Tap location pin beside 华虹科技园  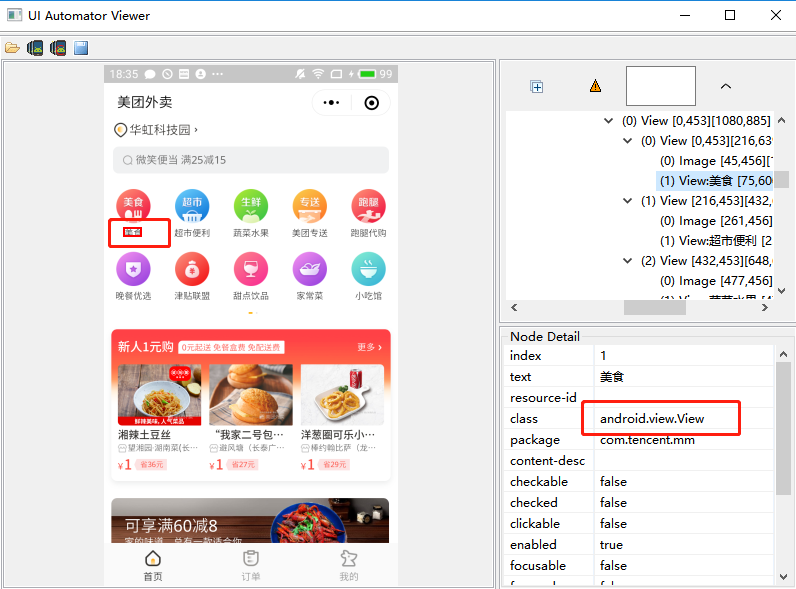[x=120, y=130]
